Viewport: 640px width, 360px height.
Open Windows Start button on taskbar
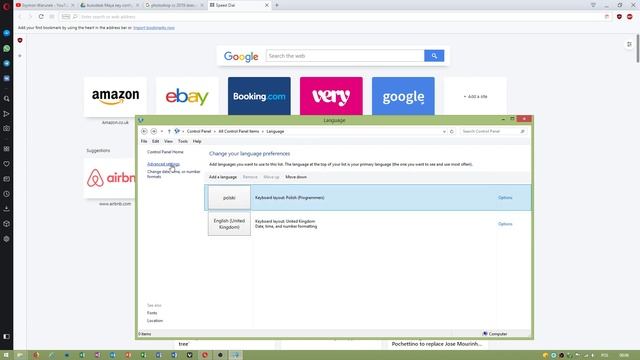pyautogui.click(x=6, y=355)
